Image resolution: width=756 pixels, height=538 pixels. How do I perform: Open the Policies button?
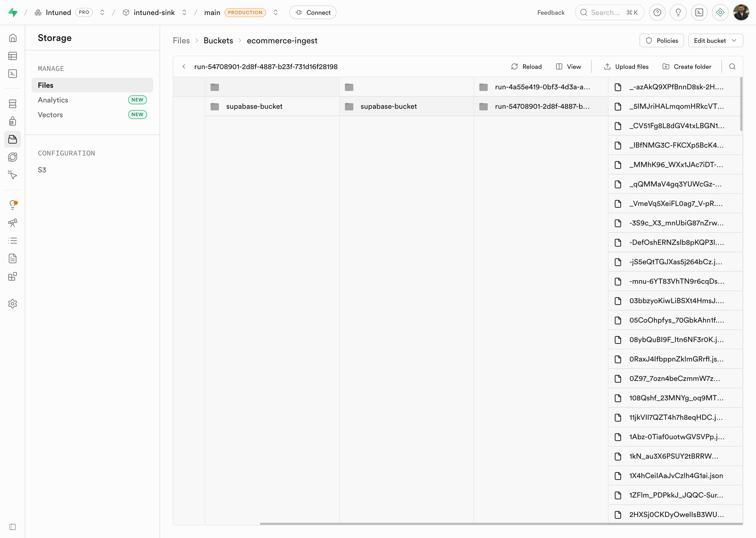point(661,40)
